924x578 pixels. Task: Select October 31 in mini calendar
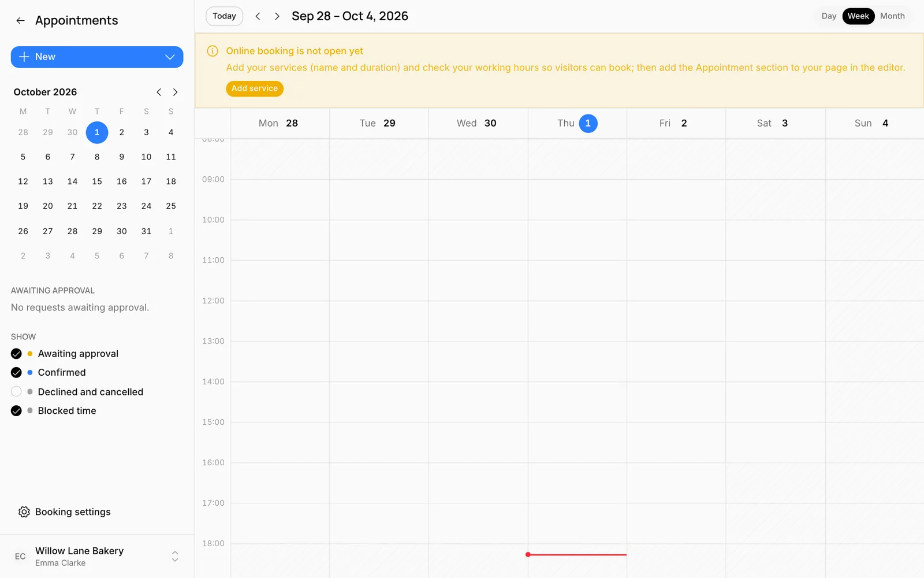click(x=146, y=231)
